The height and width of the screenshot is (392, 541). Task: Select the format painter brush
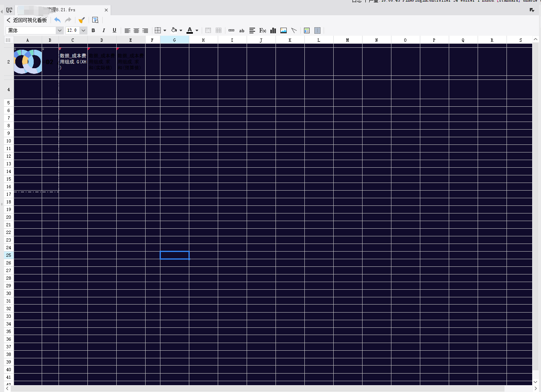coord(82,20)
